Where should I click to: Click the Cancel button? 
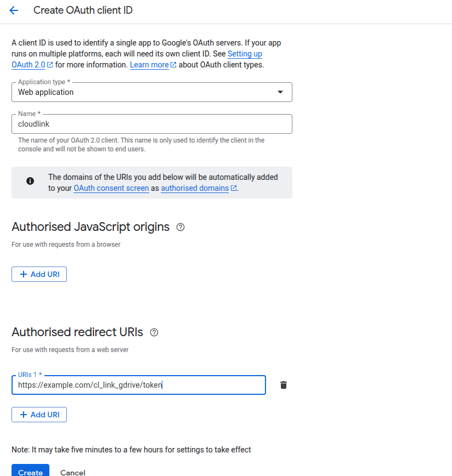pos(72,472)
